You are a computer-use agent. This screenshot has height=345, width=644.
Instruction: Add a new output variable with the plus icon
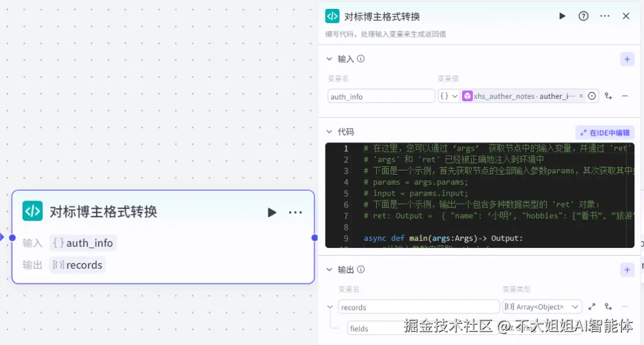pyautogui.click(x=627, y=270)
